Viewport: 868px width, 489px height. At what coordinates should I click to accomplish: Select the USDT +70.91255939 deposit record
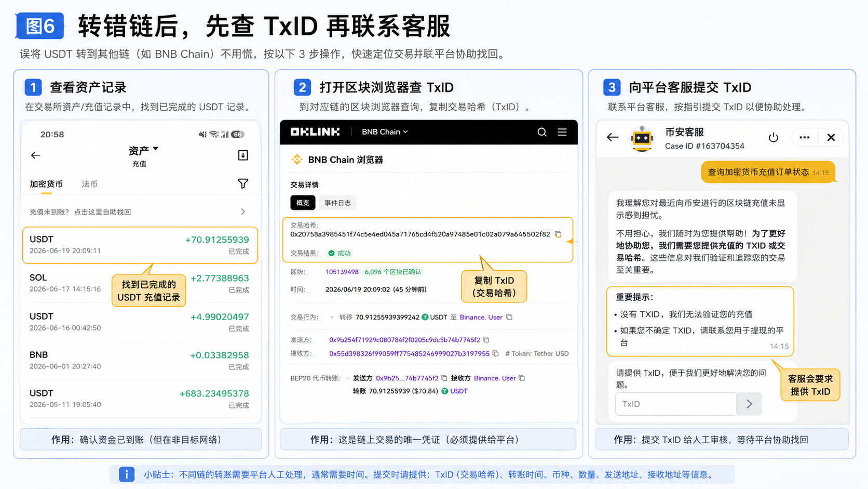point(140,245)
